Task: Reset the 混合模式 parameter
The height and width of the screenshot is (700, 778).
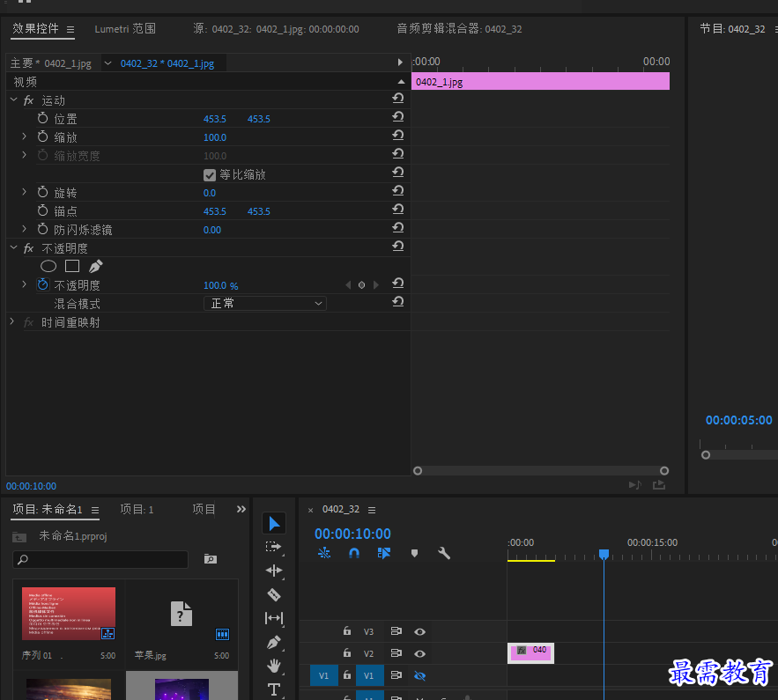Action: (x=398, y=301)
